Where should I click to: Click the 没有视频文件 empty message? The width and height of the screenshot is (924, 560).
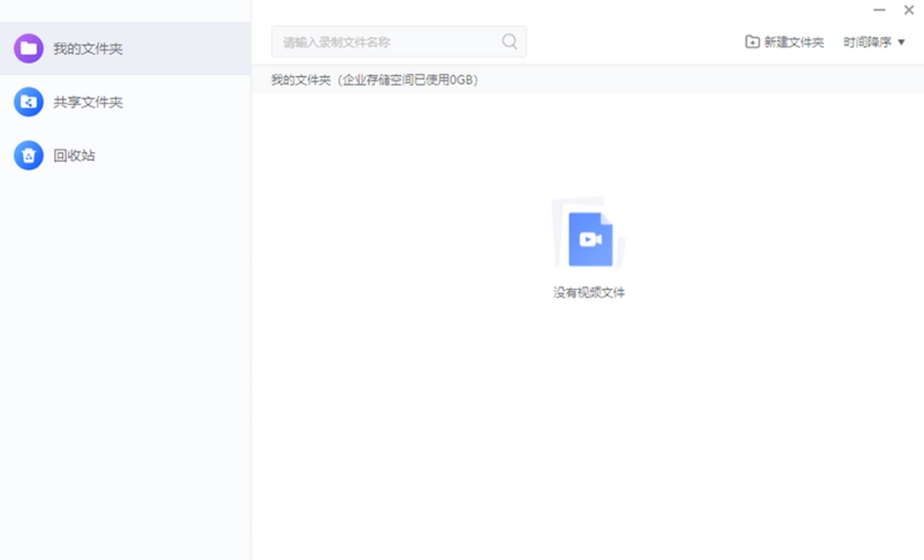click(589, 292)
